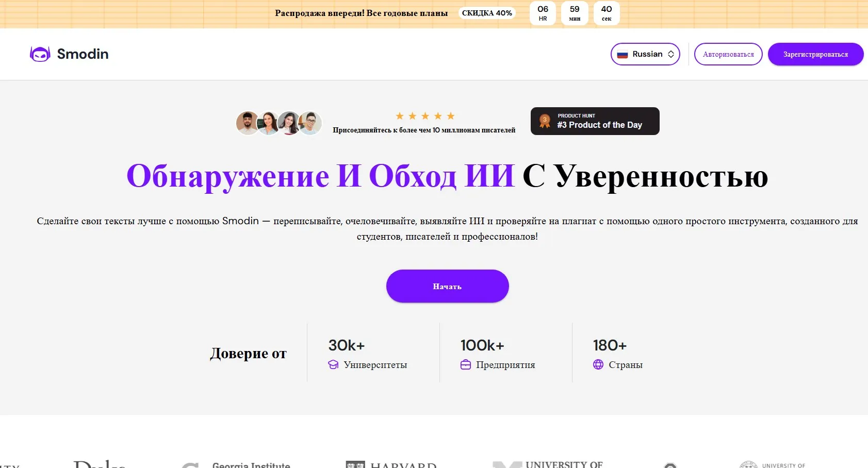Screen dimensions: 868x468
Task: Click the Smodin robot logo icon
Action: (x=40, y=54)
